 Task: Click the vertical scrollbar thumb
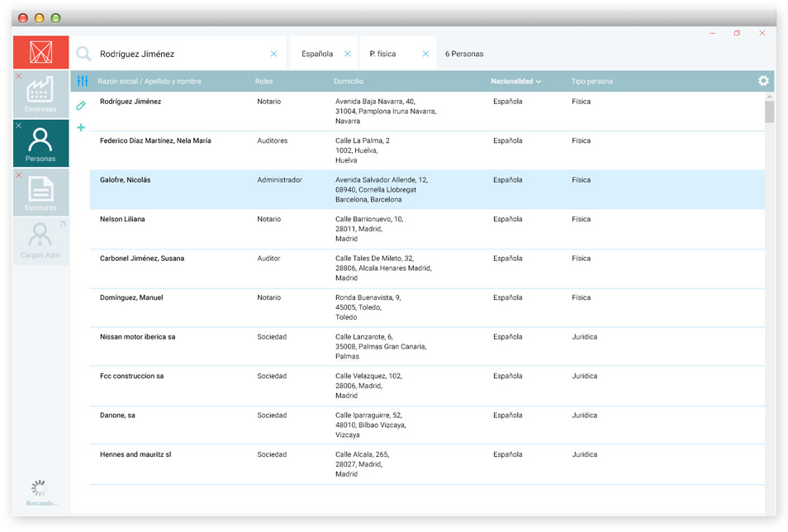point(769,112)
